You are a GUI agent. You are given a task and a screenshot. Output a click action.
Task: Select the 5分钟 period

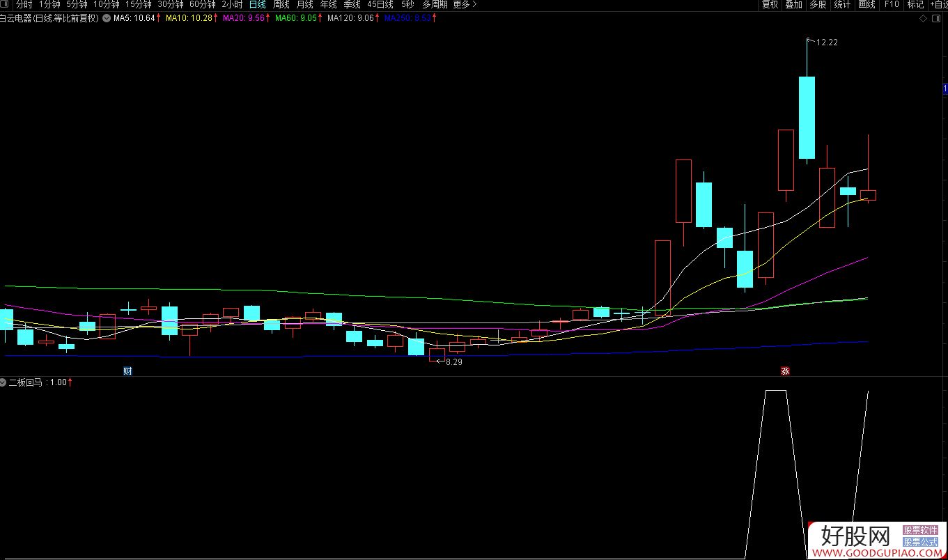[77, 4]
